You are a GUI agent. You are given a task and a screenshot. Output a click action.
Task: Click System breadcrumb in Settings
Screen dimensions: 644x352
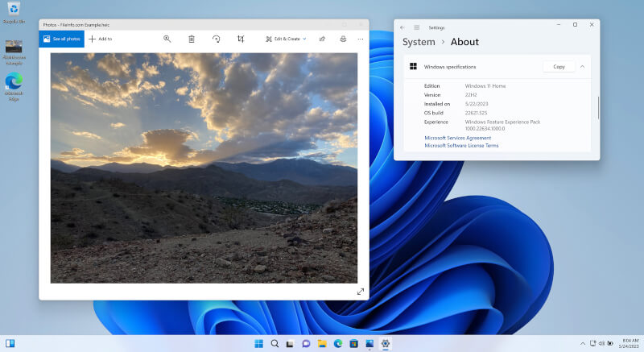tap(419, 42)
